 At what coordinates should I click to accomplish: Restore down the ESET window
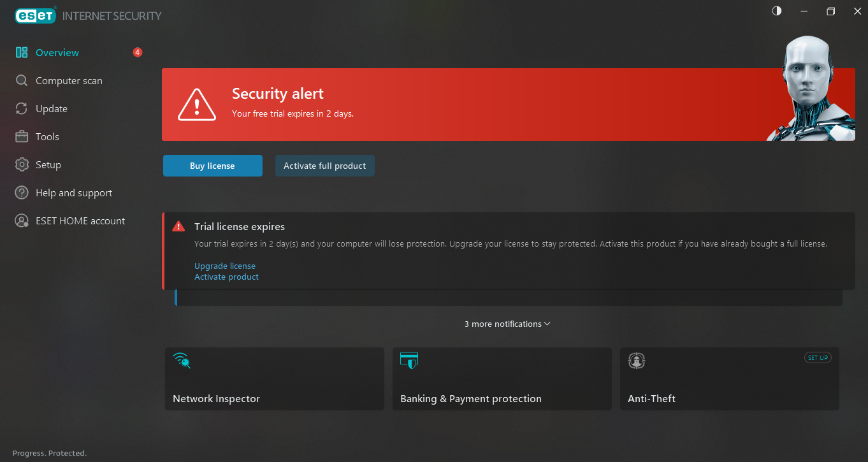[830, 11]
